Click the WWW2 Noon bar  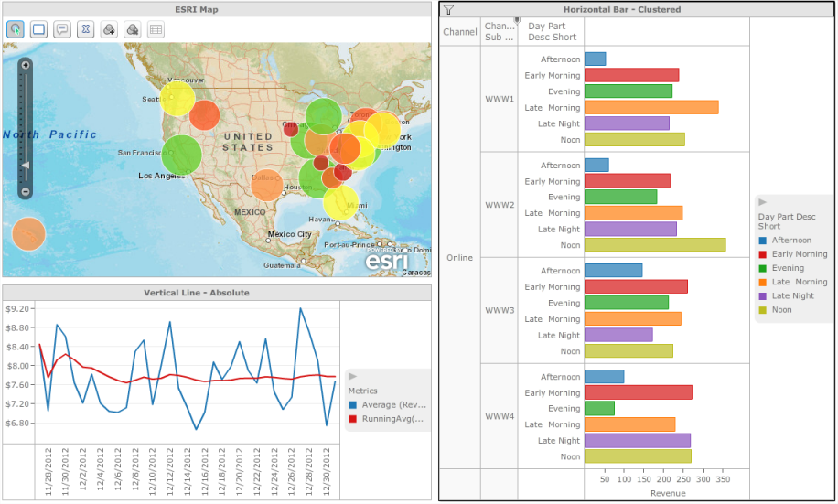655,245
